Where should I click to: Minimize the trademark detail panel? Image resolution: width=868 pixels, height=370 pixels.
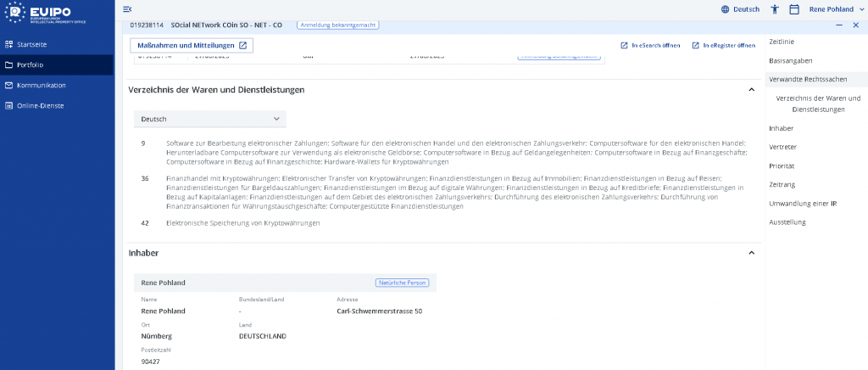point(838,25)
